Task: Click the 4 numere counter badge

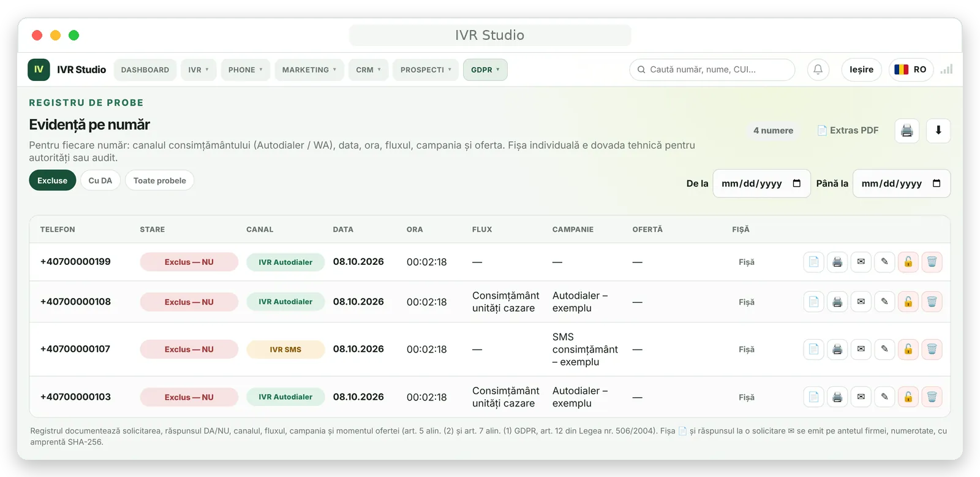Action: [773, 131]
